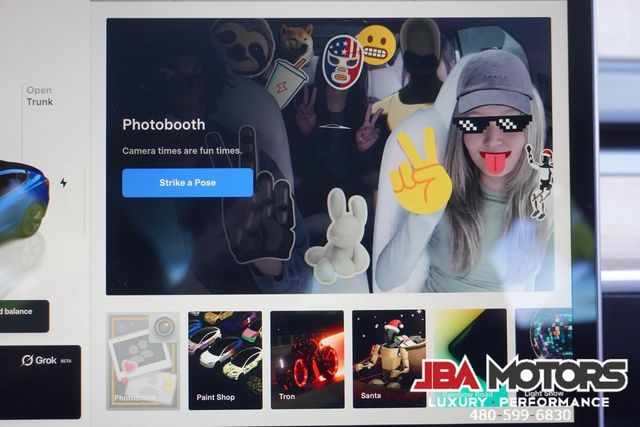Viewport: 640px width, 427px height.
Task: Select the Photobooth thumbnail tile
Action: (x=143, y=359)
